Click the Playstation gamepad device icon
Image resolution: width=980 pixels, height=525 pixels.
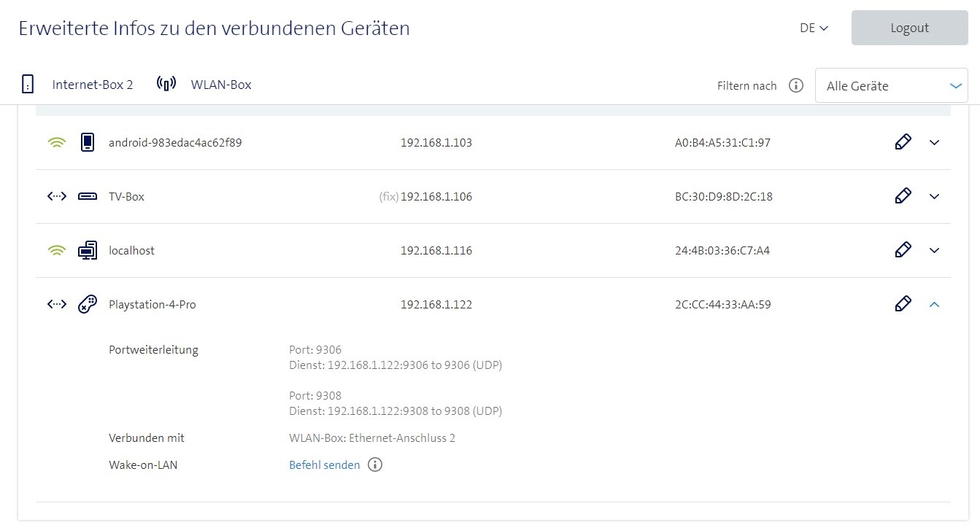point(88,305)
